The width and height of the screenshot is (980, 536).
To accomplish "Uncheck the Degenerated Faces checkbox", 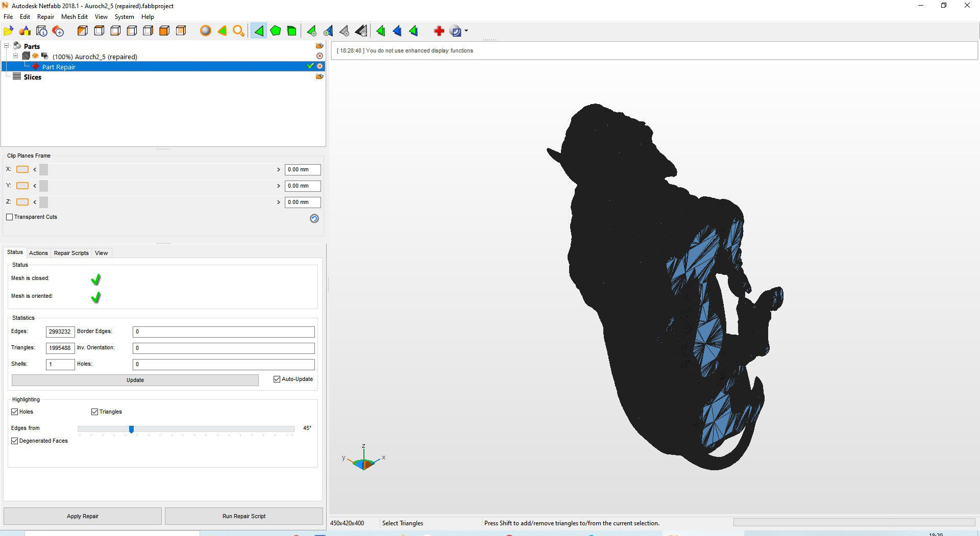I will (15, 441).
